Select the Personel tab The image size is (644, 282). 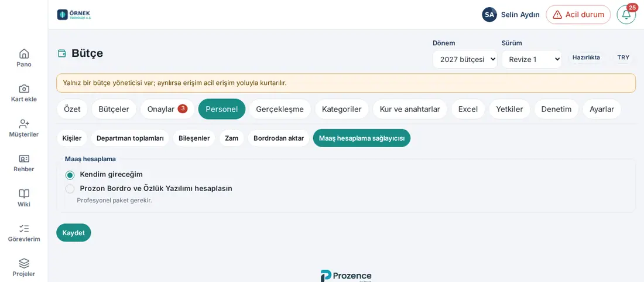(x=222, y=109)
